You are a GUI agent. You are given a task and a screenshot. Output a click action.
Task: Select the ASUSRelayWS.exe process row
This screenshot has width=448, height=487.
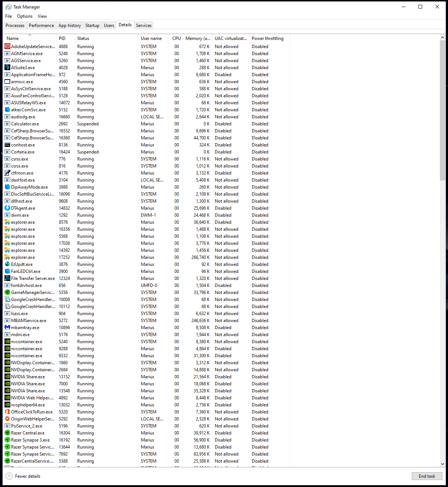click(147, 103)
